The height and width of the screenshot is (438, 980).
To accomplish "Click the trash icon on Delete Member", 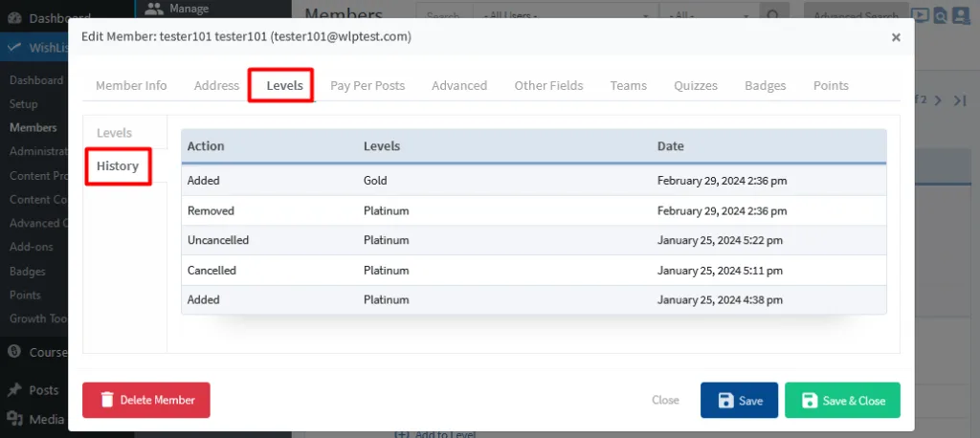I will point(107,401).
